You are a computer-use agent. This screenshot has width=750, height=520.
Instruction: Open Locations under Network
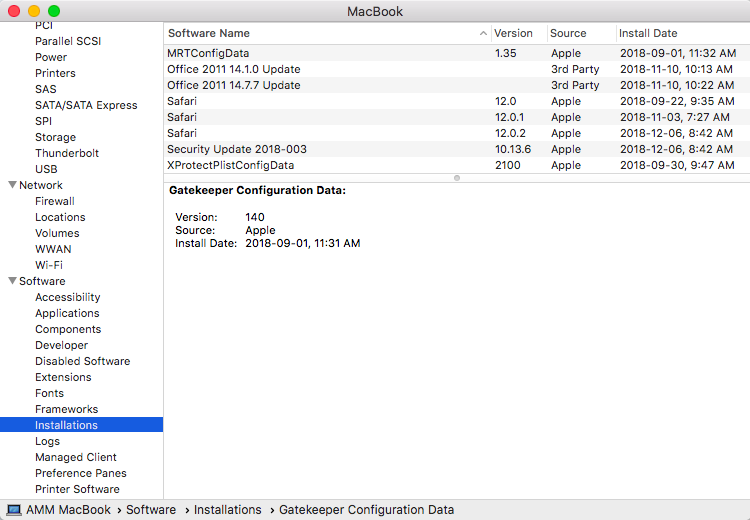click(60, 217)
